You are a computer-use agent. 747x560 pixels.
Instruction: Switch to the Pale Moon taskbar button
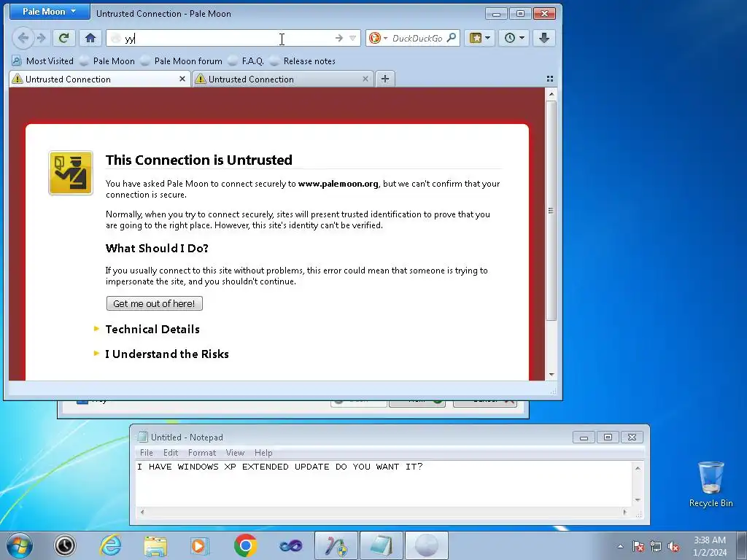point(426,545)
